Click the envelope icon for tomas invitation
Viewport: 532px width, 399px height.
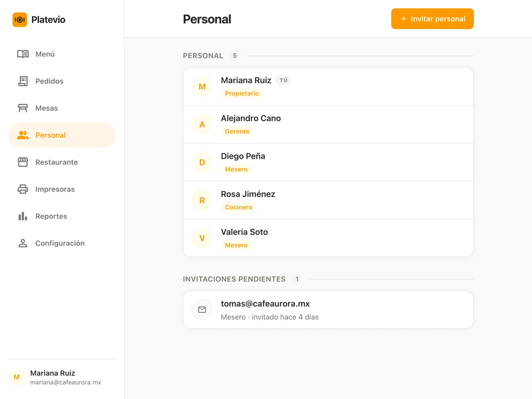click(202, 310)
